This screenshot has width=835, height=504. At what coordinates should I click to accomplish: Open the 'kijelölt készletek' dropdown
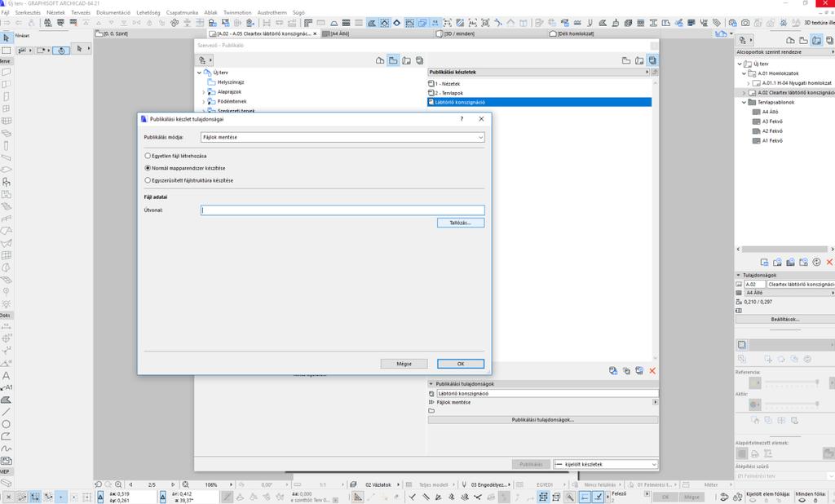pyautogui.click(x=606, y=464)
